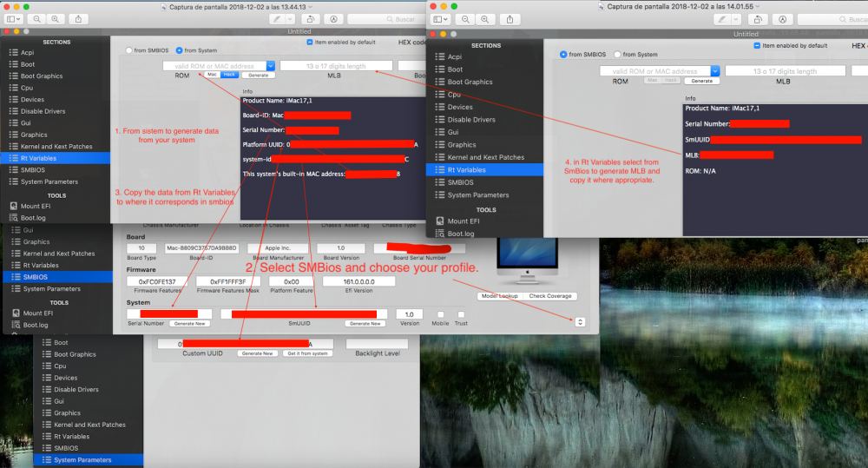Click Generate button under ROM in left window
The image size is (868, 468).
point(259,75)
